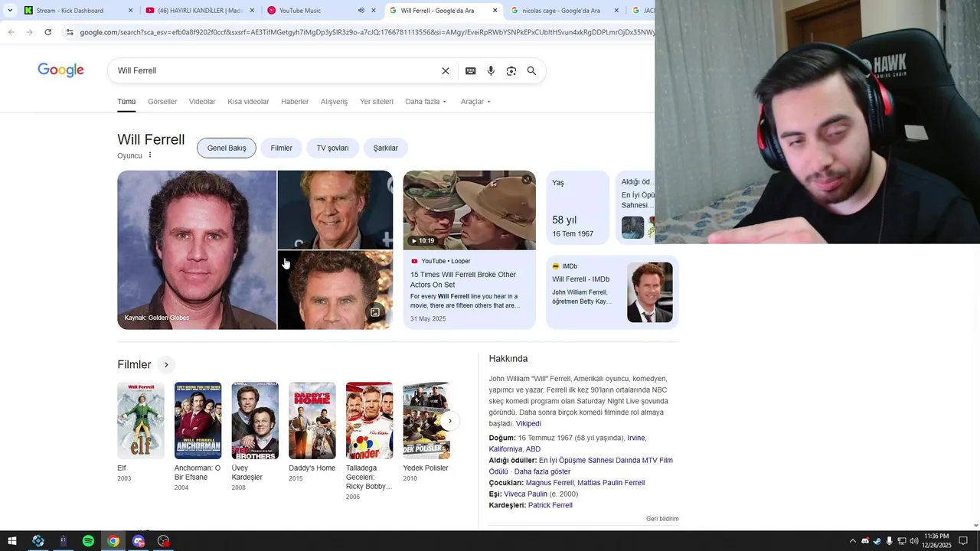Viewport: 980px width, 551px height.
Task: Go back to the previous page
Action: (11, 32)
